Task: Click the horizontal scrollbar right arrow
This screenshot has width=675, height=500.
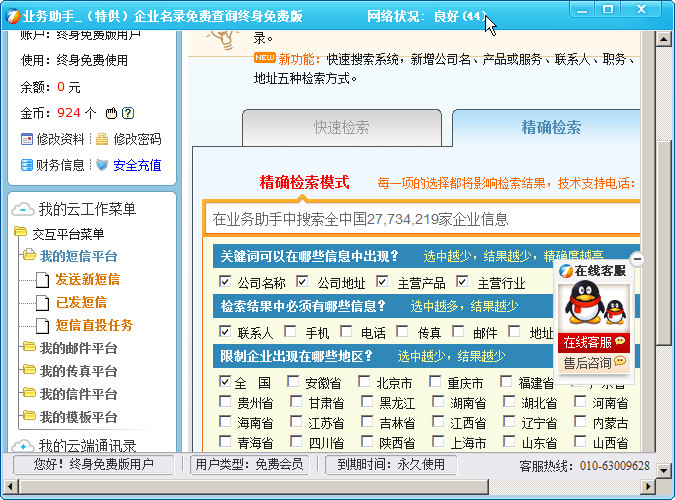Action: (x=647, y=487)
